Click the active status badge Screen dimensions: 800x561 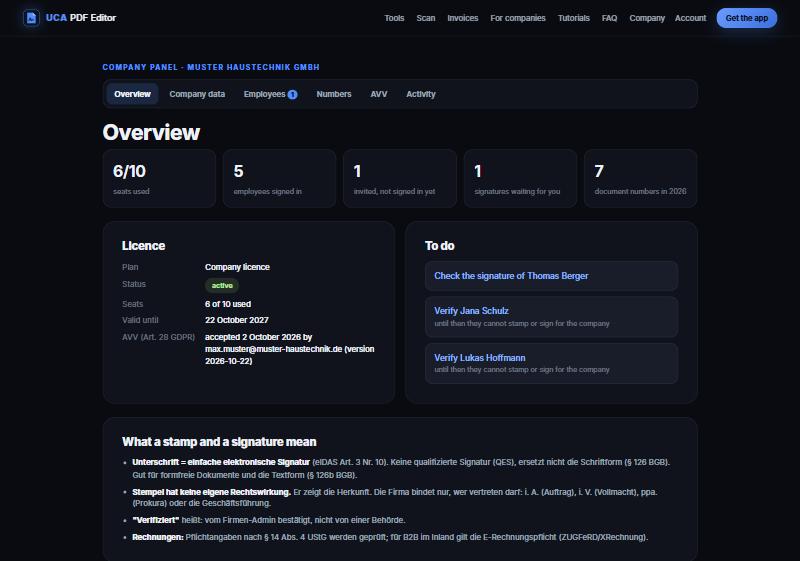(222, 286)
